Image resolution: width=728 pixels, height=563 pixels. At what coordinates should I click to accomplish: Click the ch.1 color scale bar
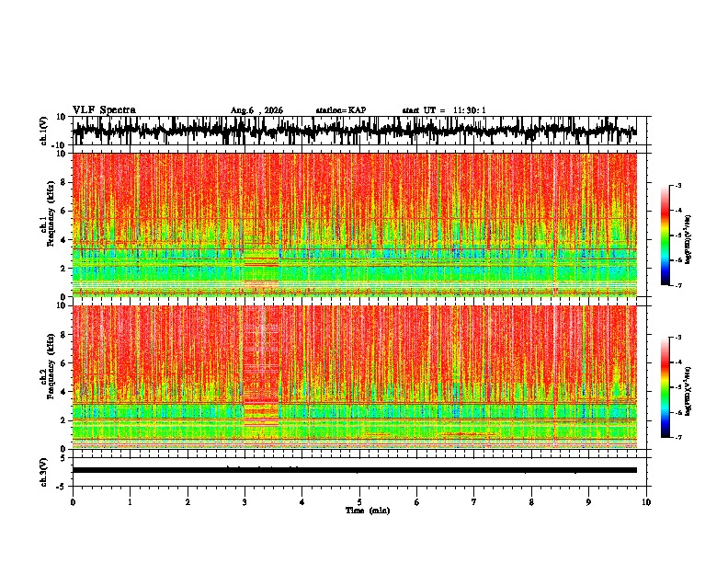click(x=665, y=236)
